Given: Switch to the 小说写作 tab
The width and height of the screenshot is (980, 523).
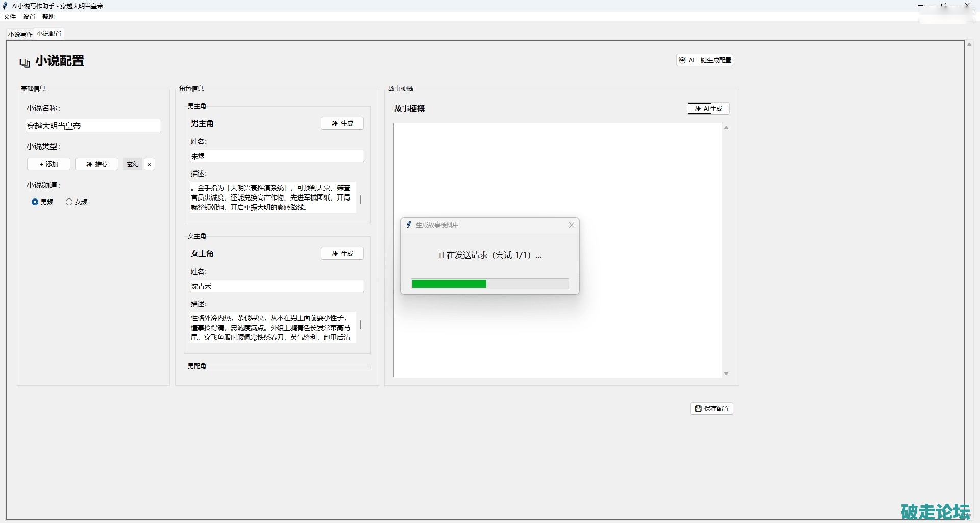Looking at the screenshot, I should 20,34.
